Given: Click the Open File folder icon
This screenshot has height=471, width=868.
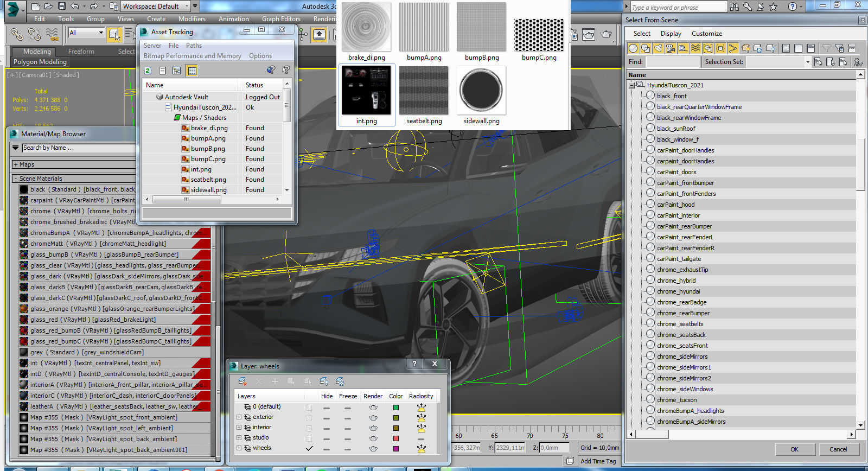Looking at the screenshot, I should tap(49, 7).
